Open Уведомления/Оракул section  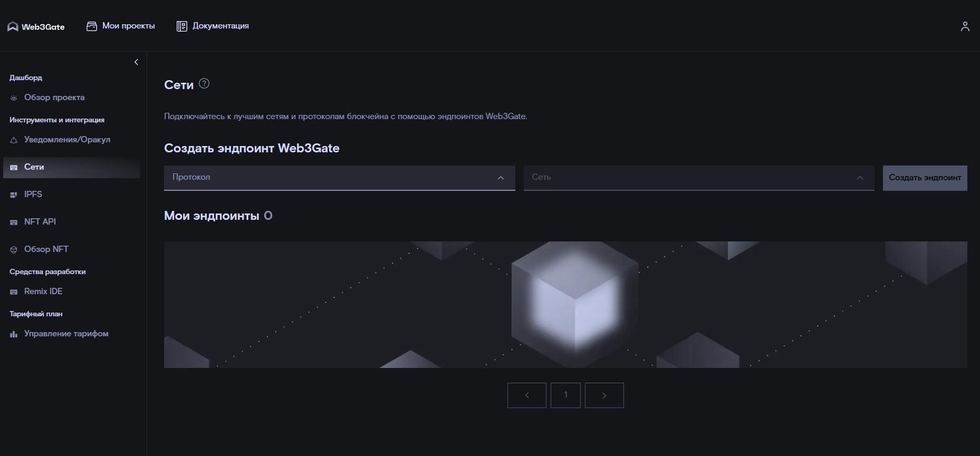[x=67, y=140]
